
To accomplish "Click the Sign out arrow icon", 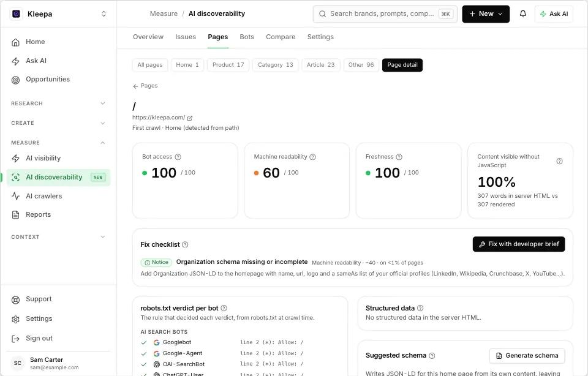I will tap(15, 339).
